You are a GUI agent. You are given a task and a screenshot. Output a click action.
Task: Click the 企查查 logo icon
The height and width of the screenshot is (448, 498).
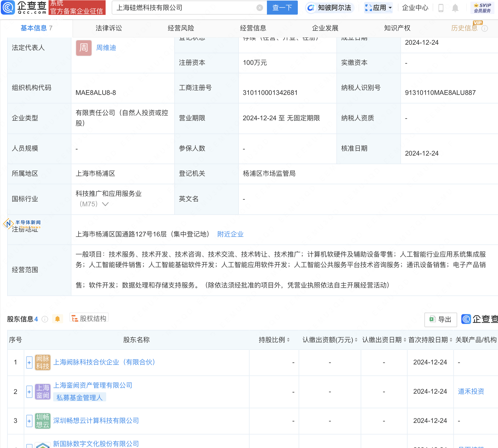tap(8, 7)
